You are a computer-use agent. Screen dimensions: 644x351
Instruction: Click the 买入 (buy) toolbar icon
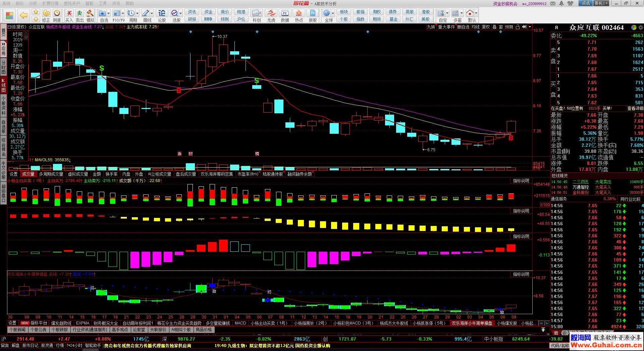coord(69,15)
